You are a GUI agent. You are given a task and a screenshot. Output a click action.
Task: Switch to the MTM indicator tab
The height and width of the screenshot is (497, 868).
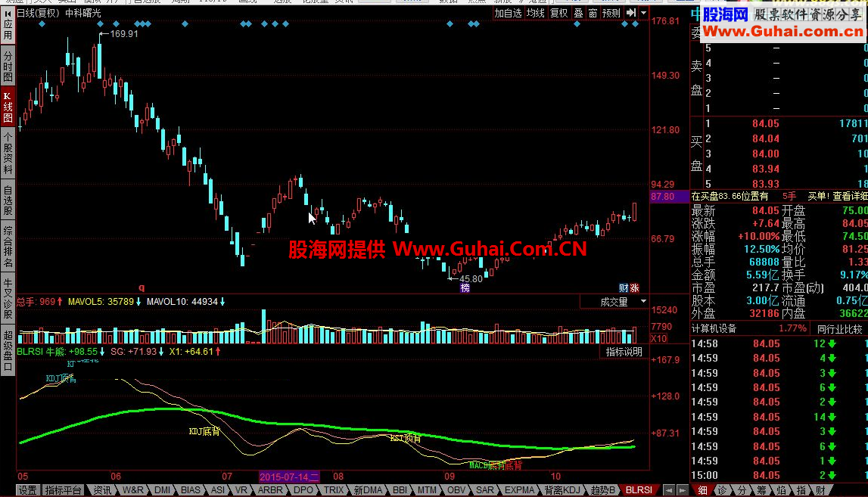pyautogui.click(x=427, y=490)
